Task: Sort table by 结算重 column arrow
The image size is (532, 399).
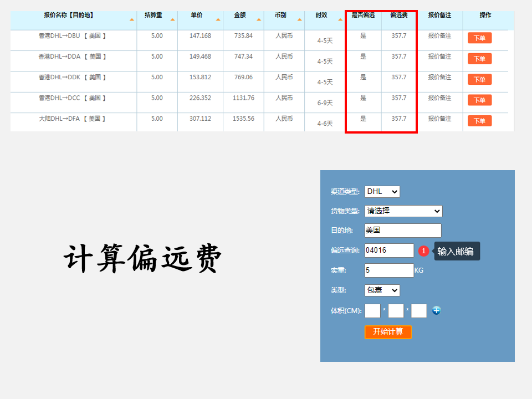Action: coord(173,20)
